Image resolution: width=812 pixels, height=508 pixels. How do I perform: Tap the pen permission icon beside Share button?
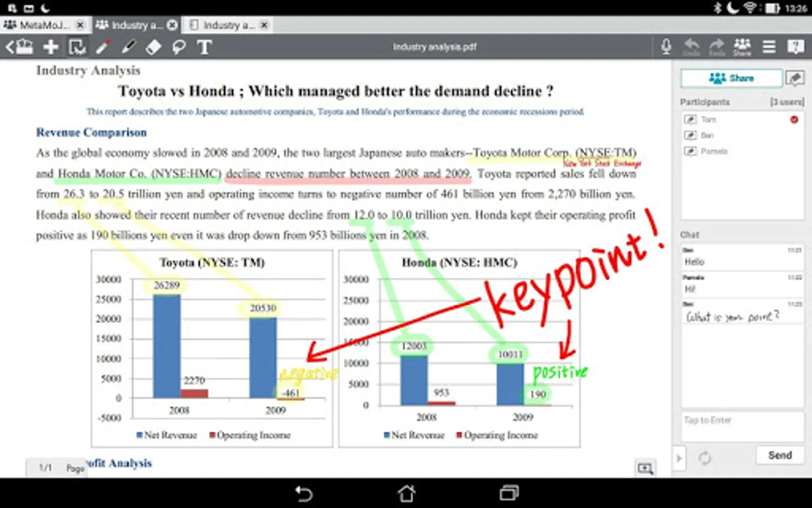[x=795, y=78]
